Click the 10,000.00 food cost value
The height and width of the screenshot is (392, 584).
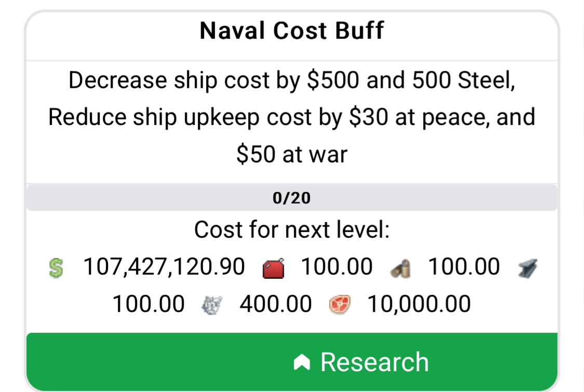418,304
